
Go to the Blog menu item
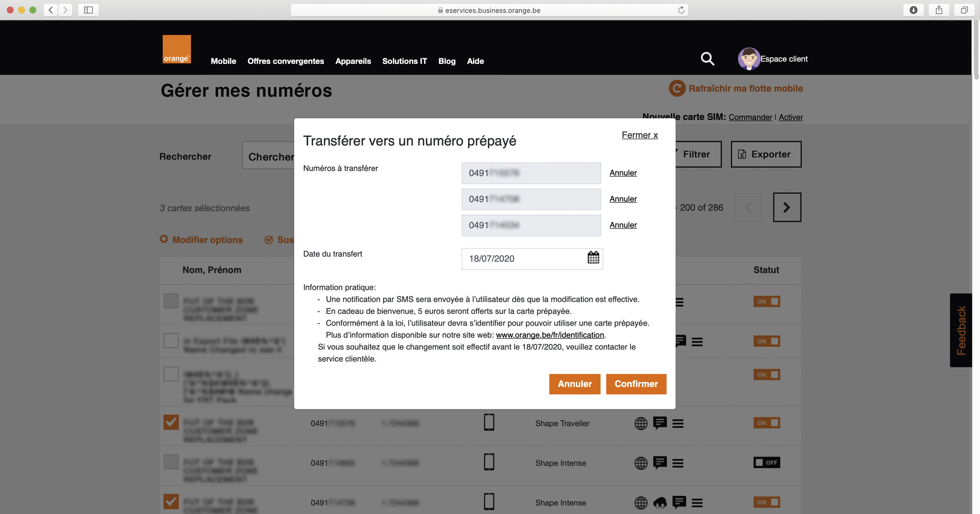click(x=447, y=61)
